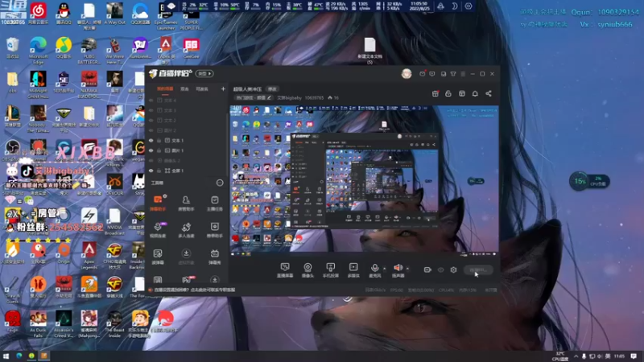Viewport: 644px width, 362px height.
Task: Open the notification bell above the preview
Action: coord(475,93)
